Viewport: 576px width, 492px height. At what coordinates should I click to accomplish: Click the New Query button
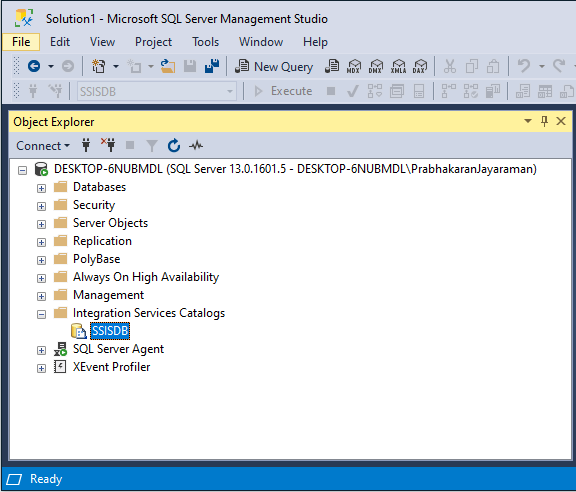pyautogui.click(x=274, y=67)
